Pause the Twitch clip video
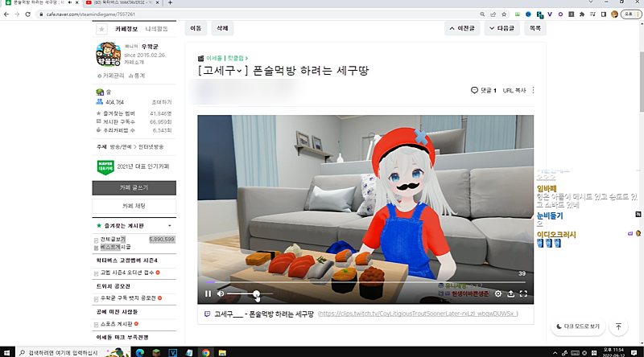 tap(208, 293)
